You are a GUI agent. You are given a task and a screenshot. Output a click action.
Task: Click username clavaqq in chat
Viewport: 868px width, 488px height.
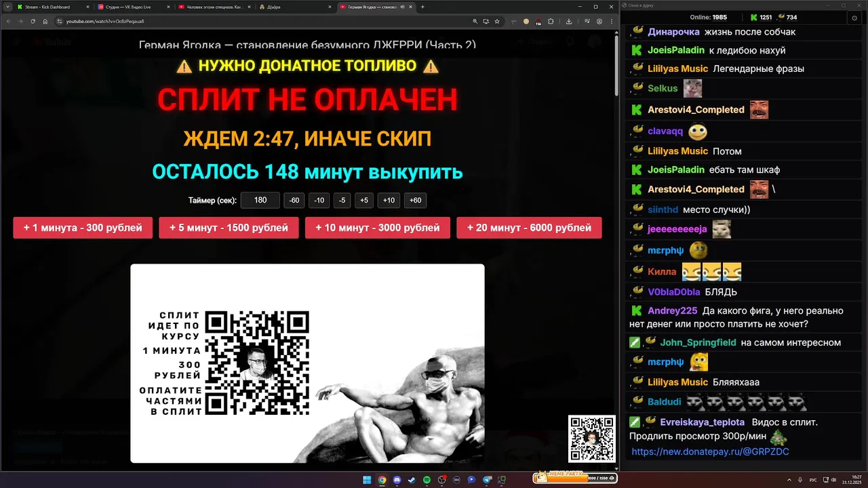[665, 131]
